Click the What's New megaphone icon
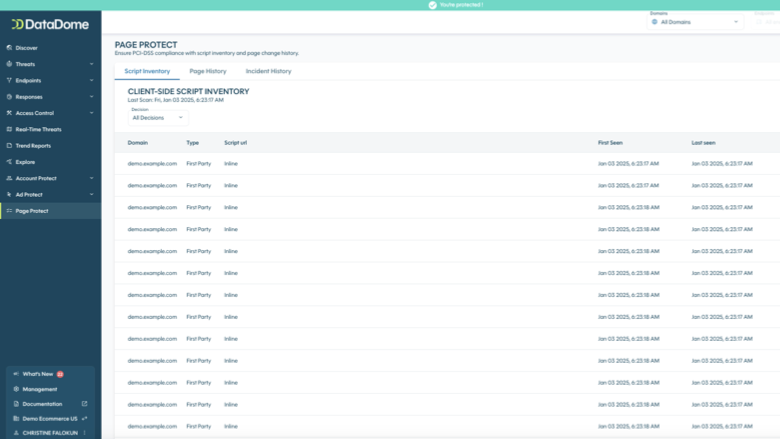This screenshot has height=439, width=780. [x=16, y=374]
